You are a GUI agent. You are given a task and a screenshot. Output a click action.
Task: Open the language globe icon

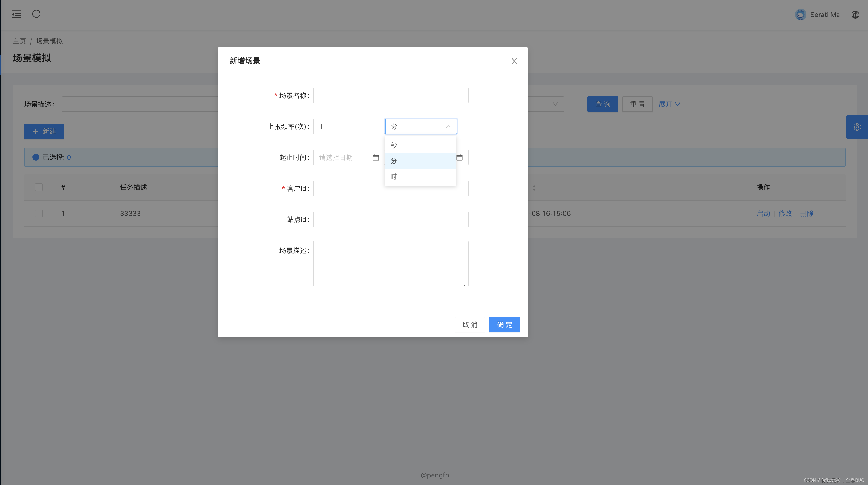[x=855, y=15]
